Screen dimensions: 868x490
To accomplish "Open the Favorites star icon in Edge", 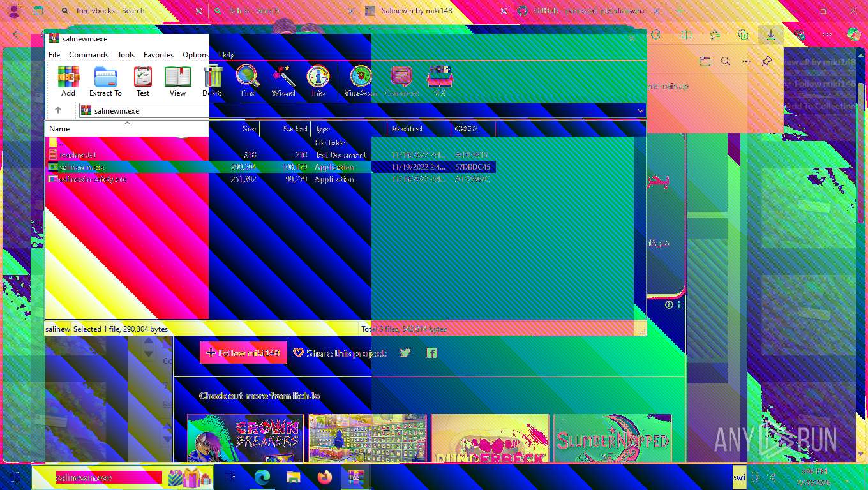I will pos(715,35).
